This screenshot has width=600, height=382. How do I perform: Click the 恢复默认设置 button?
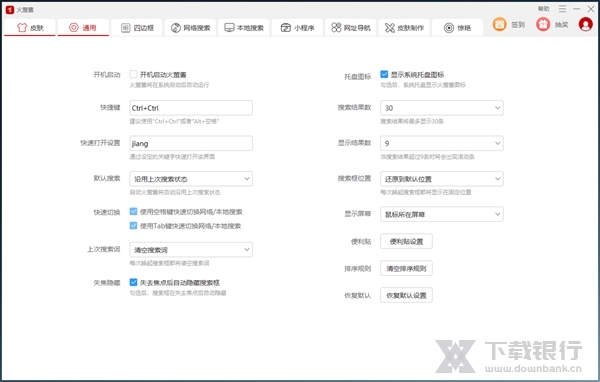pyautogui.click(x=406, y=295)
